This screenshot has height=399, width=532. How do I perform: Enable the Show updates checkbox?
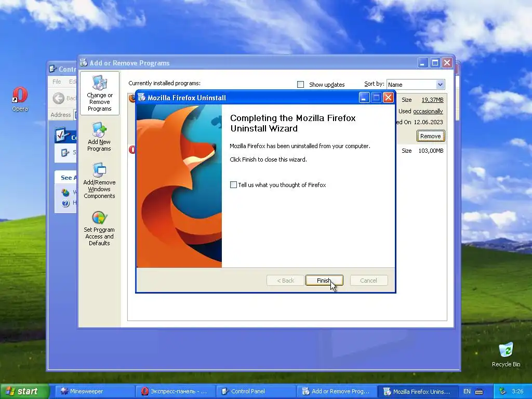(x=301, y=85)
